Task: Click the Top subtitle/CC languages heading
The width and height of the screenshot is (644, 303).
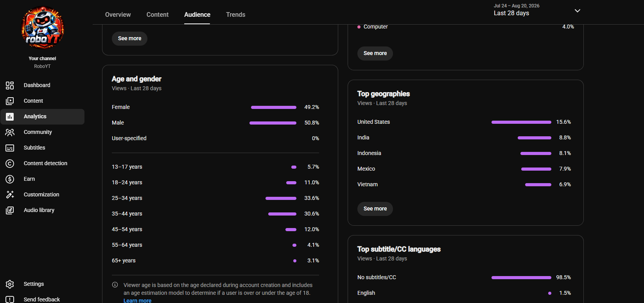Action: pos(399,249)
